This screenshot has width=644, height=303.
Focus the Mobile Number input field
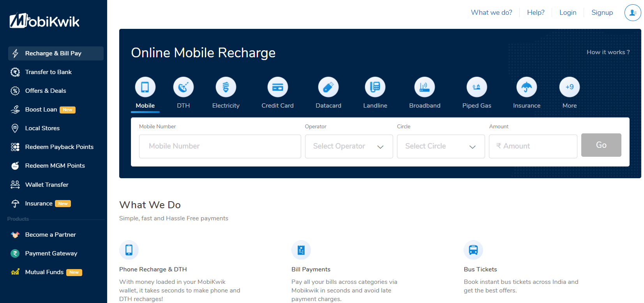coord(220,146)
